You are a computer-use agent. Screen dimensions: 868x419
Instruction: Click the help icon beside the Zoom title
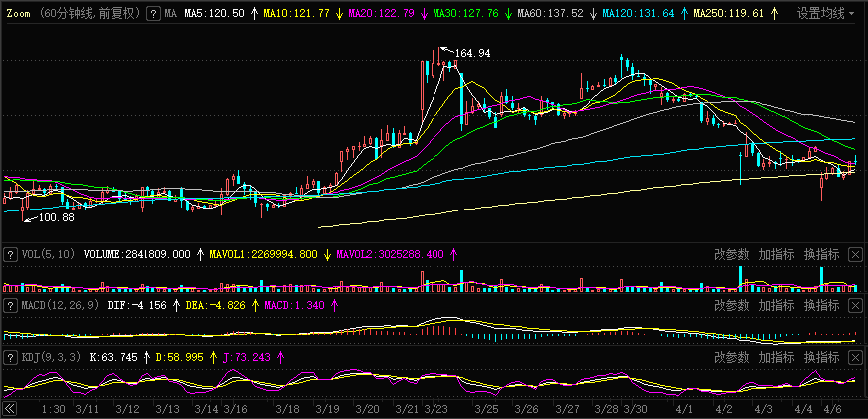pos(152,14)
